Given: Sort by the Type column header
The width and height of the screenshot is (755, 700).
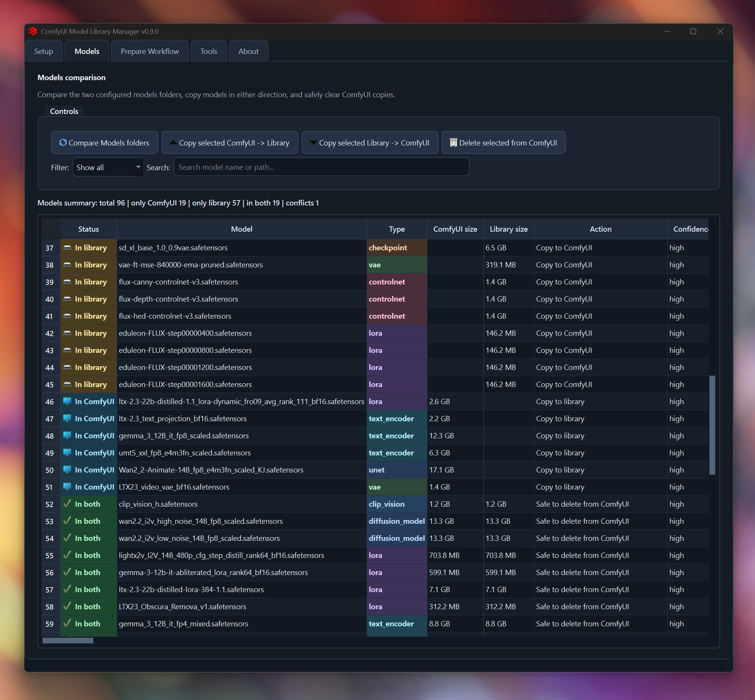Looking at the screenshot, I should [397, 229].
